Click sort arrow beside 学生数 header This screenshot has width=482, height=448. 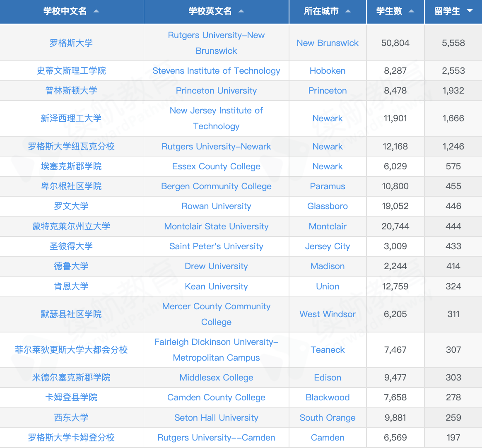[411, 11]
